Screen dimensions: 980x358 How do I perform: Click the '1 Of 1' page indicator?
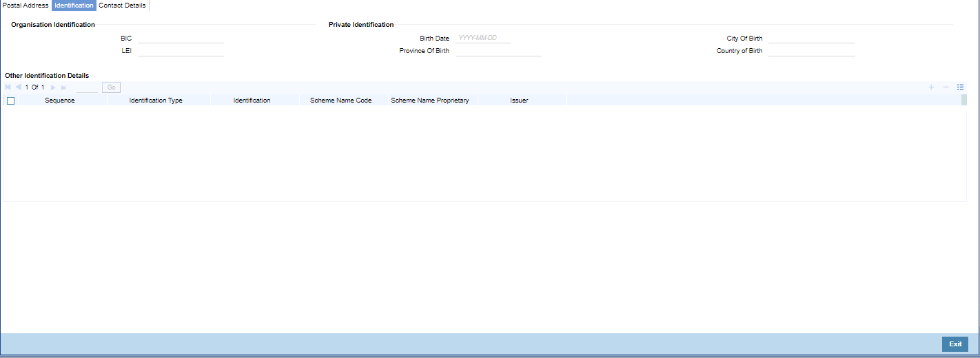point(34,87)
